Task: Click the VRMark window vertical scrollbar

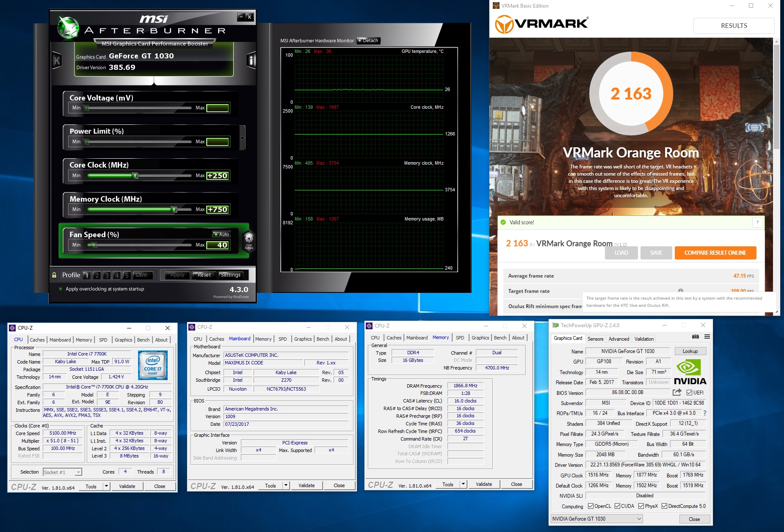Action: click(x=776, y=96)
